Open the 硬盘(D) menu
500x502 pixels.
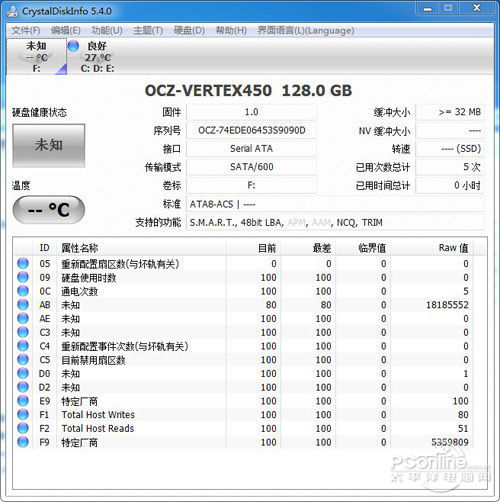coord(189,31)
